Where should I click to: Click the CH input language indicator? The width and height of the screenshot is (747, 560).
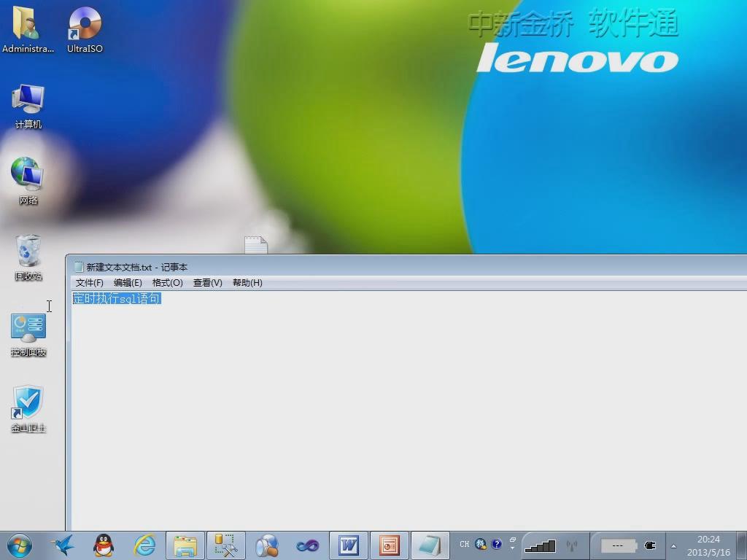(x=465, y=544)
